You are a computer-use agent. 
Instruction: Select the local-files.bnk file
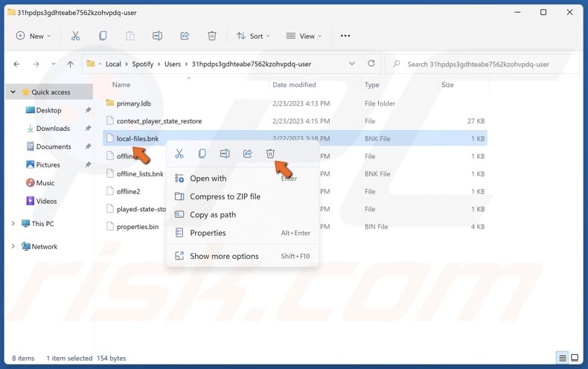coord(137,139)
